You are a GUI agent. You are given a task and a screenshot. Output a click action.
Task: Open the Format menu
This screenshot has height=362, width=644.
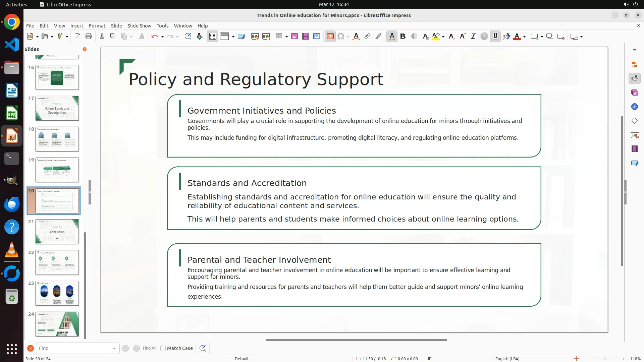(97, 25)
